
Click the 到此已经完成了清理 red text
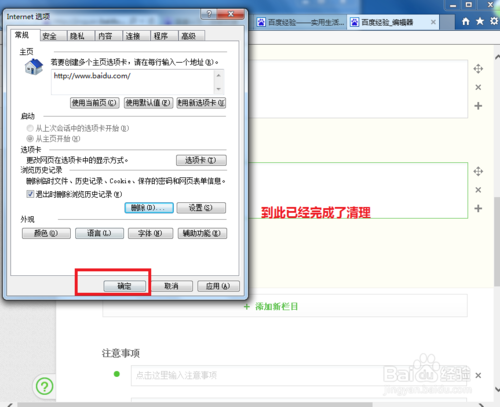click(x=316, y=213)
